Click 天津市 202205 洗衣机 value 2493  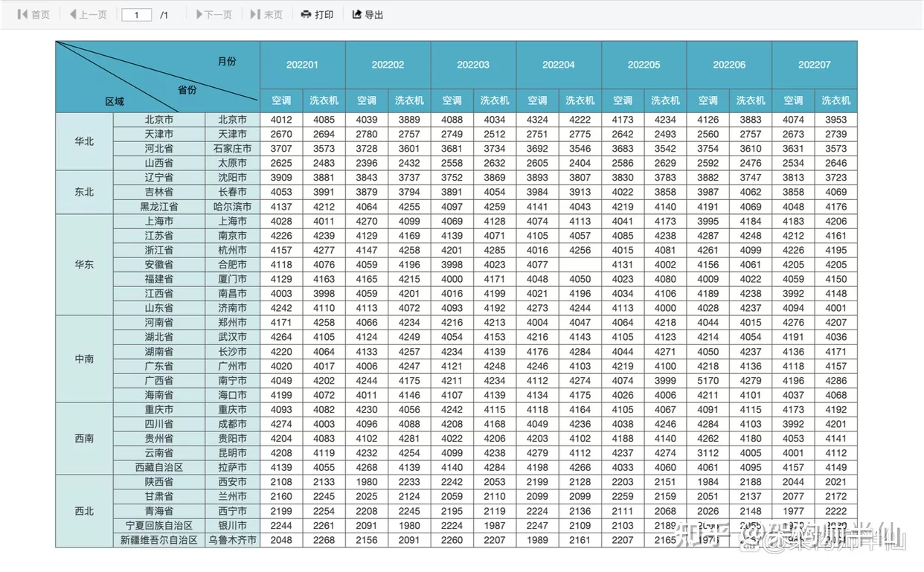pos(665,134)
